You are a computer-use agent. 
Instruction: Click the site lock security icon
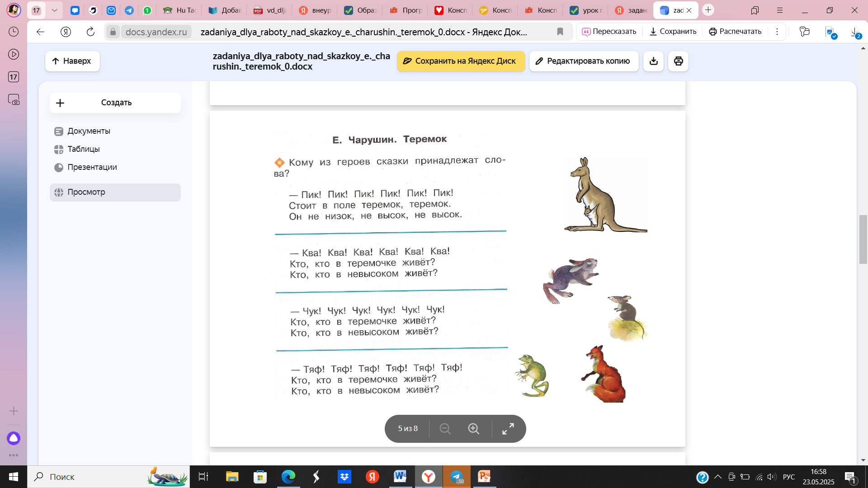coord(113,32)
